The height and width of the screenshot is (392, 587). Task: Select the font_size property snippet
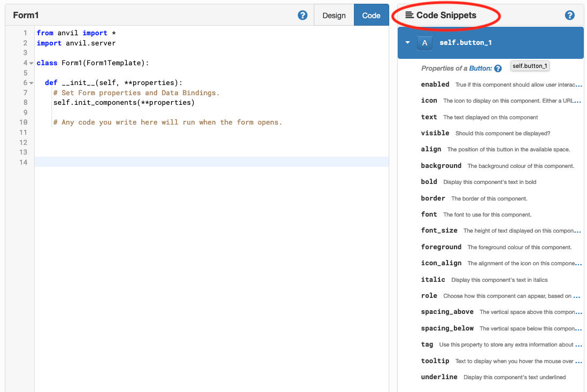point(439,230)
